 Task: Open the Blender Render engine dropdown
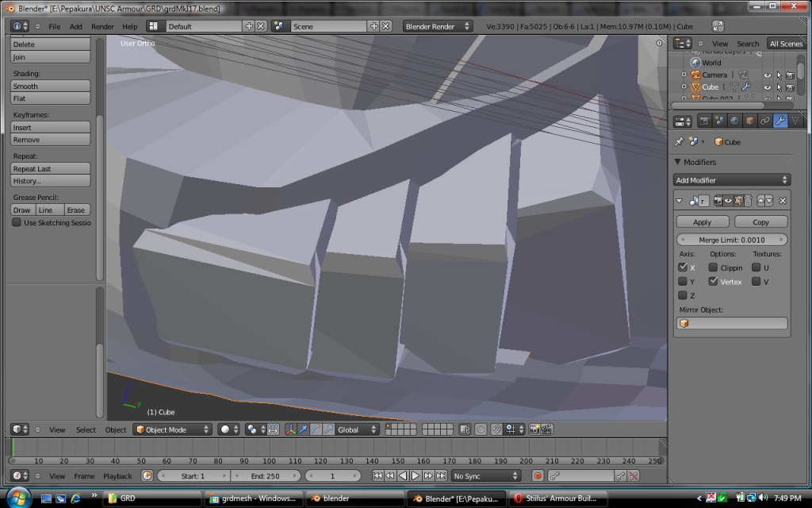point(438,26)
